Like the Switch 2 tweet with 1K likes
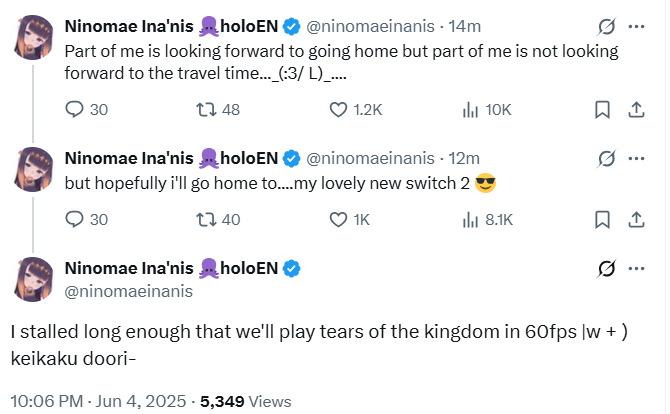 341,219
